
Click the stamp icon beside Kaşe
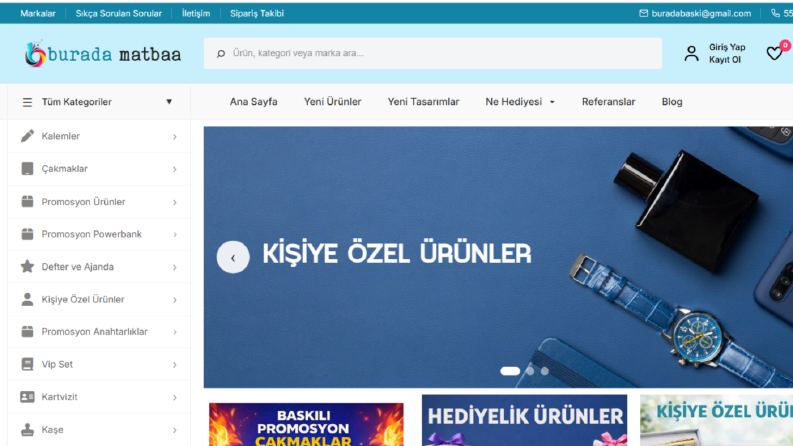(x=27, y=430)
